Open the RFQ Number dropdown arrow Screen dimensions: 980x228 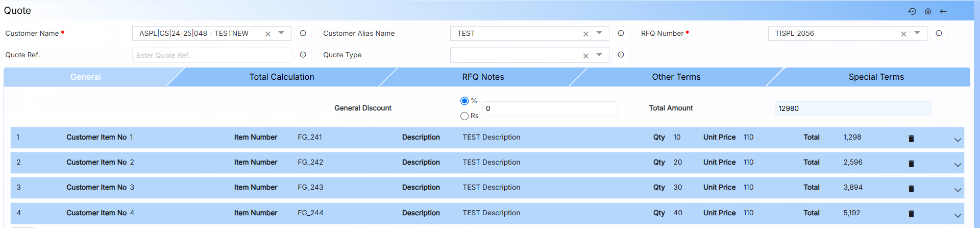pos(917,33)
